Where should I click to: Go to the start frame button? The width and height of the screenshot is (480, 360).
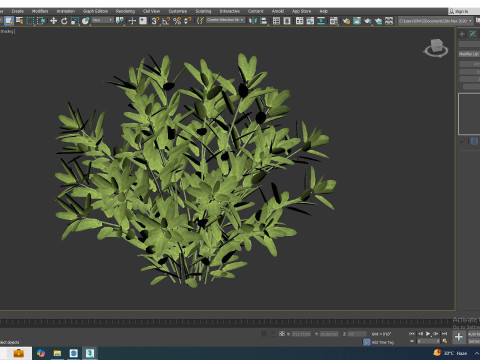tap(412, 334)
